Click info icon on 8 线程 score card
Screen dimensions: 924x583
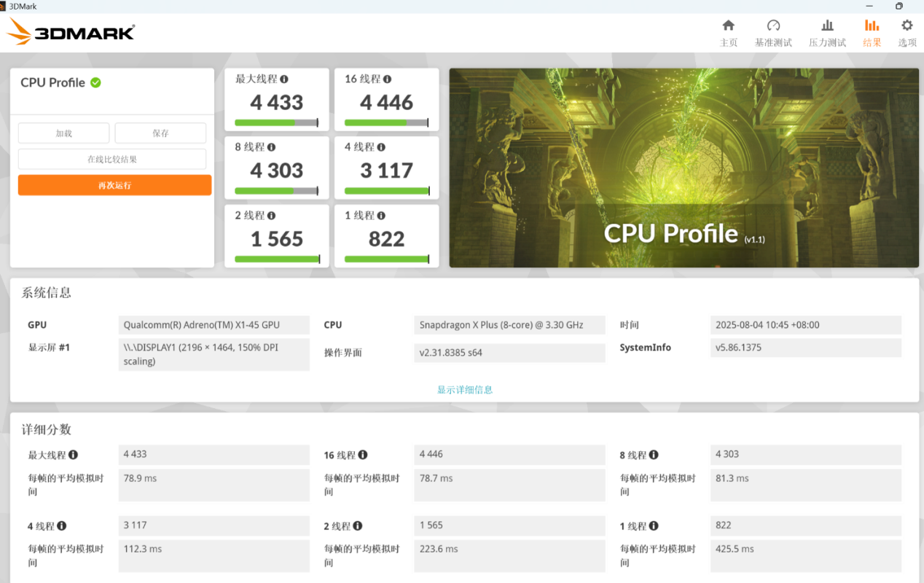click(x=271, y=147)
